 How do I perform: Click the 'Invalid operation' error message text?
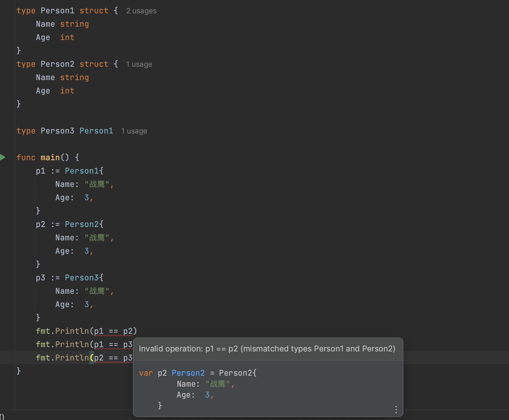pos(267,349)
